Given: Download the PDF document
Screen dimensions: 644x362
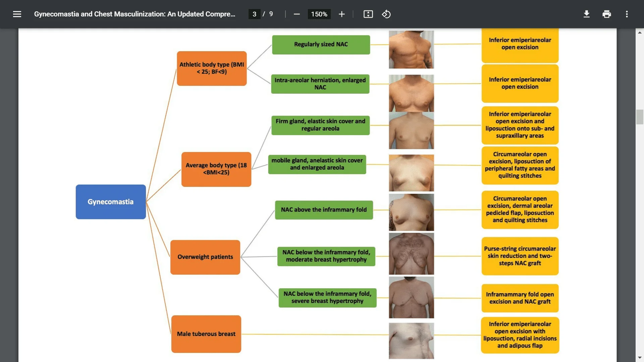Looking at the screenshot, I should coord(586,14).
